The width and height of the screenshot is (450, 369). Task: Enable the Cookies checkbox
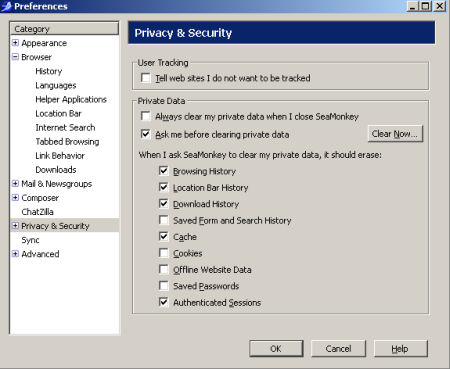click(x=163, y=253)
